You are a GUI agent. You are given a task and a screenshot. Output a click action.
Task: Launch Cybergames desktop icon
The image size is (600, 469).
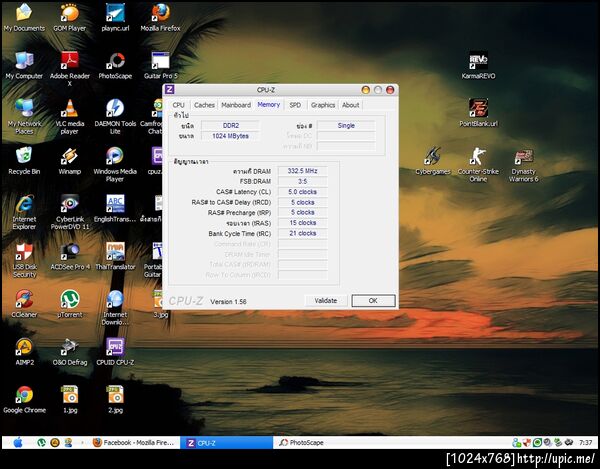click(433, 161)
